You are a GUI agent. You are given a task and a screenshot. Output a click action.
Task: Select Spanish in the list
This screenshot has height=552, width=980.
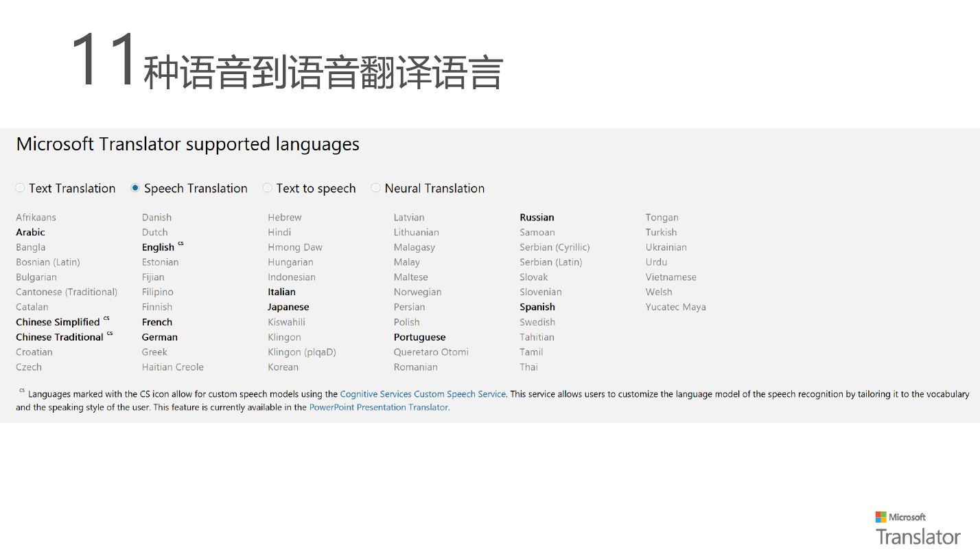click(537, 307)
